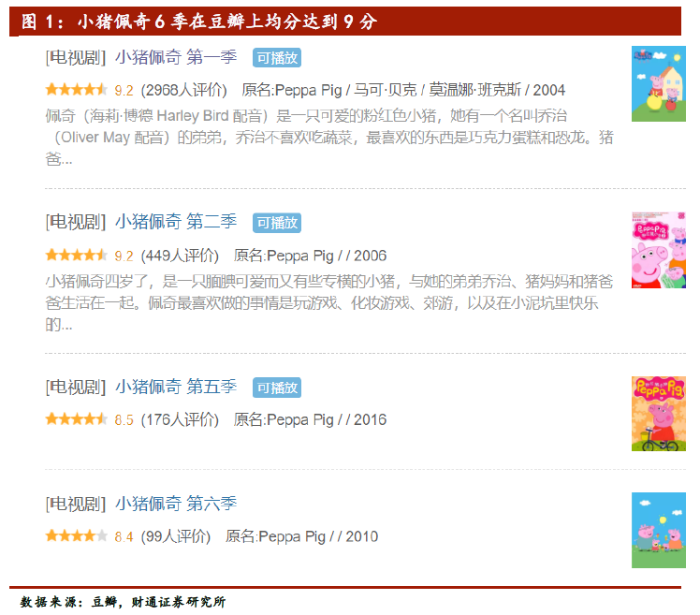Viewport: 700px width, 615px height.
Task: Click the [电视剧] tag before 第一季
Action: tap(76, 58)
